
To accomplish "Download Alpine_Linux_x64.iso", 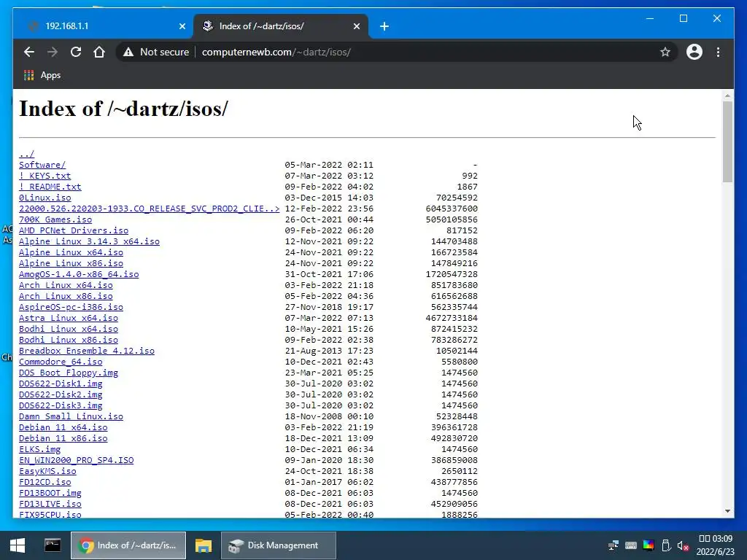I will (x=71, y=252).
